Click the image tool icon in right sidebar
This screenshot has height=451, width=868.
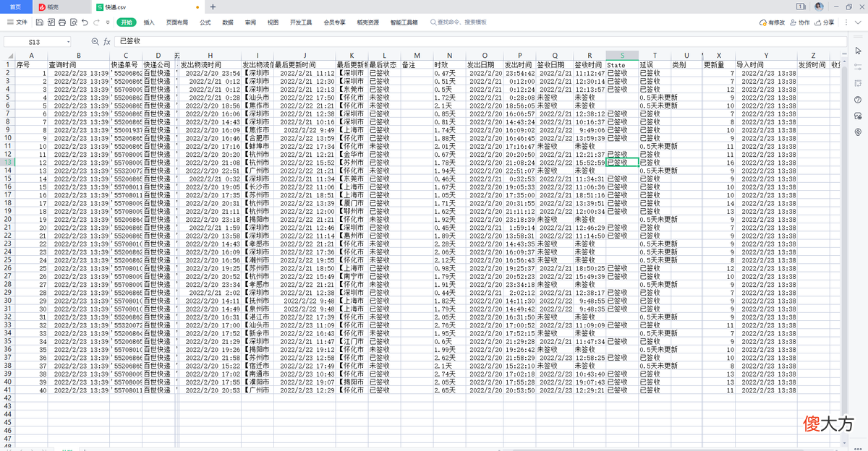[859, 116]
